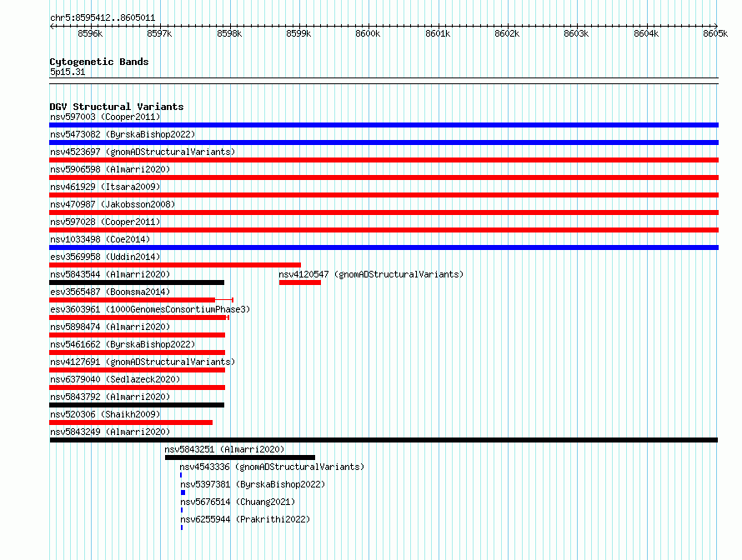This screenshot has height=560, width=742.
Task: Click the 8598k ruler tick label
Action: (x=229, y=33)
